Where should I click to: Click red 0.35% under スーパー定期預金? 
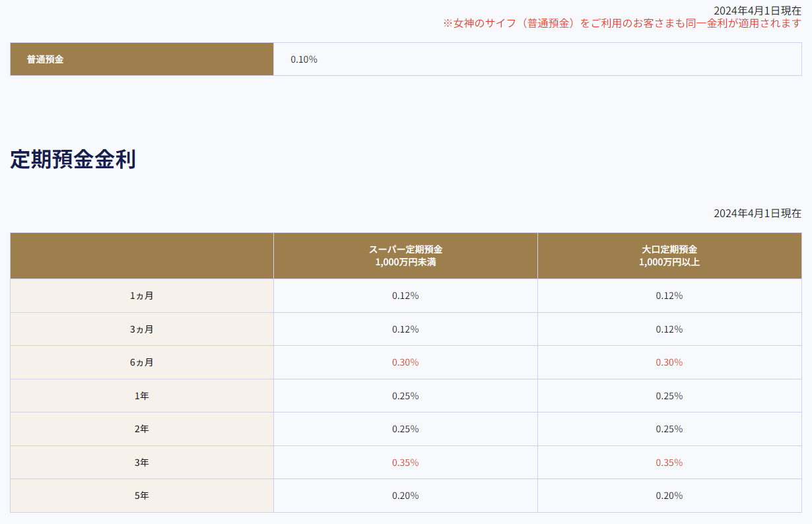(405, 463)
